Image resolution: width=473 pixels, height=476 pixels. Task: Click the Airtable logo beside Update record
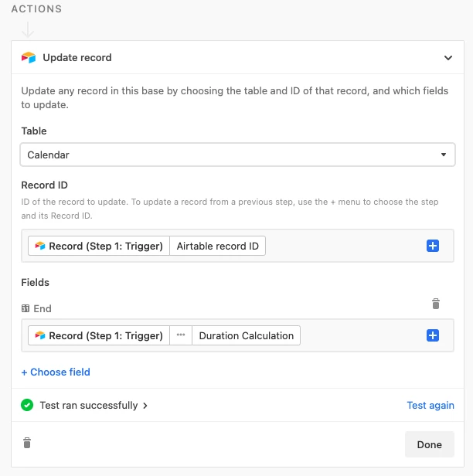[29, 57]
